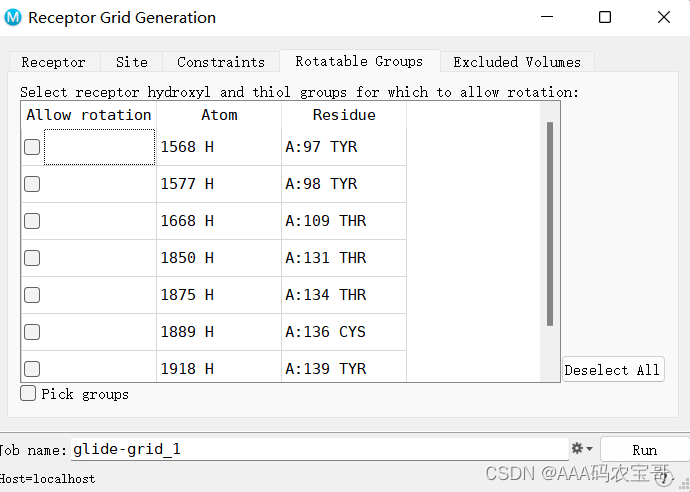Click the Maestro app icon in title bar
The image size is (690, 492).
(13, 18)
